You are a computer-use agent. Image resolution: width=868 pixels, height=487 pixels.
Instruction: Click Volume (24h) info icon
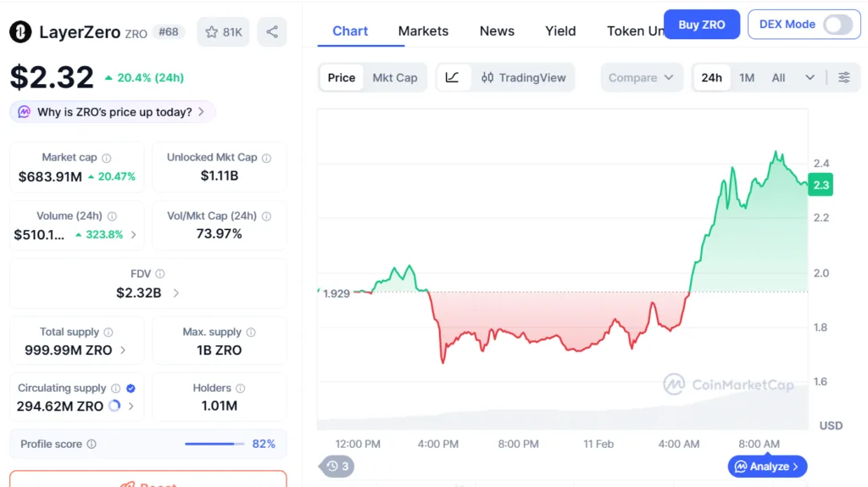pyautogui.click(x=112, y=216)
